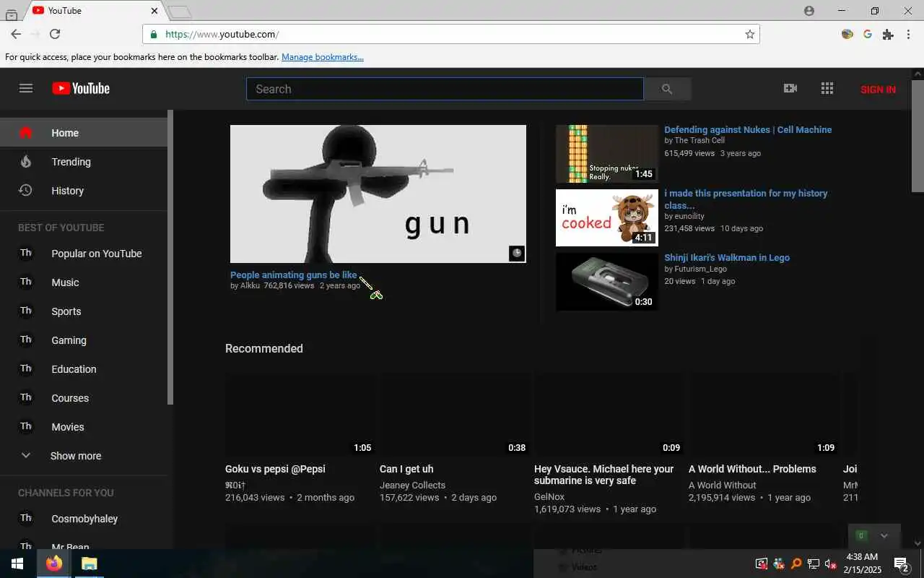Click the search magnifier button
This screenshot has height=578, width=924.
click(667, 89)
